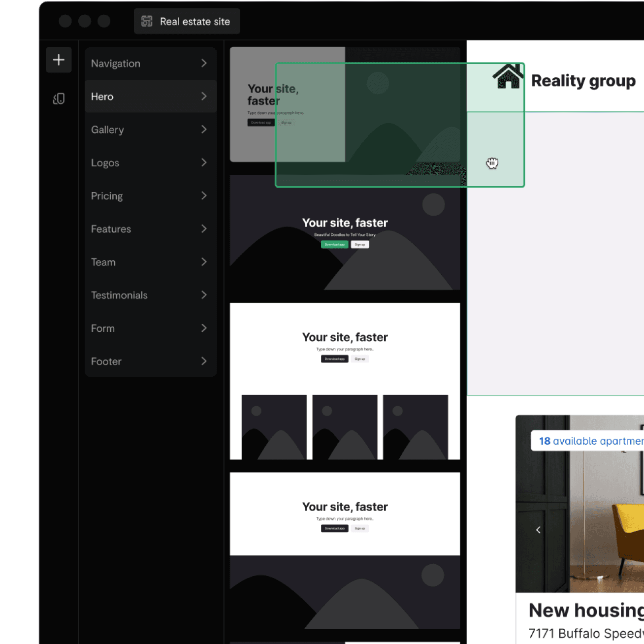Click the previous-slide arrow on apartment photo
Screen dimensions: 644x644
[538, 530]
